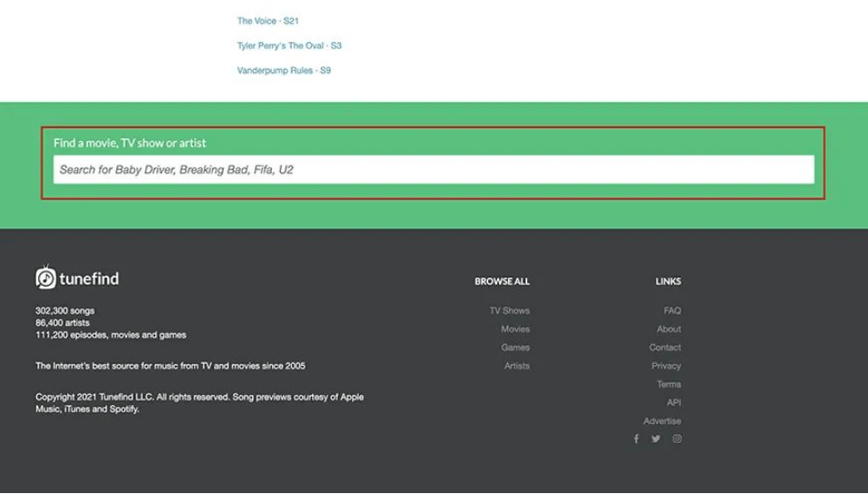Open the API link
This screenshot has width=868, height=494.
[673, 402]
